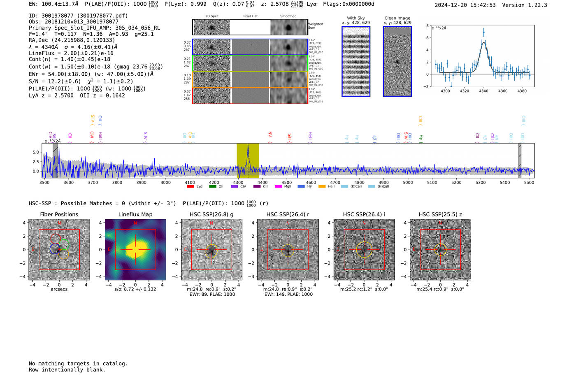This screenshot has width=576, height=392.
Task: Click the yellow aperture circle in i cutout
Action: point(364,250)
